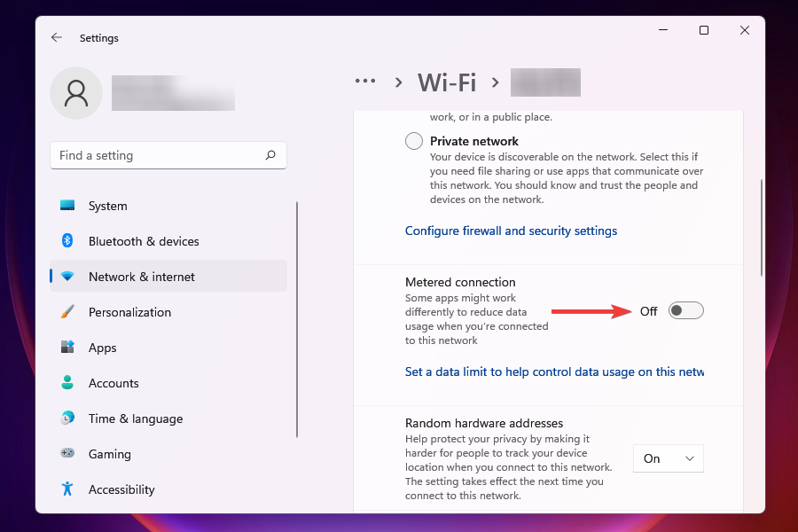The width and height of the screenshot is (798, 532).
Task: Open Accessibility settings
Action: [168, 489]
